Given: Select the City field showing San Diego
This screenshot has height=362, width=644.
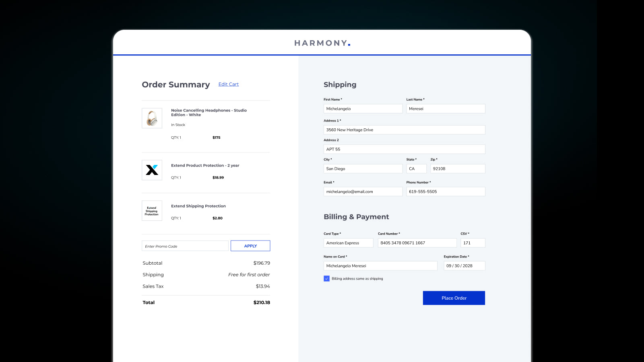Looking at the screenshot, I should pyautogui.click(x=363, y=169).
